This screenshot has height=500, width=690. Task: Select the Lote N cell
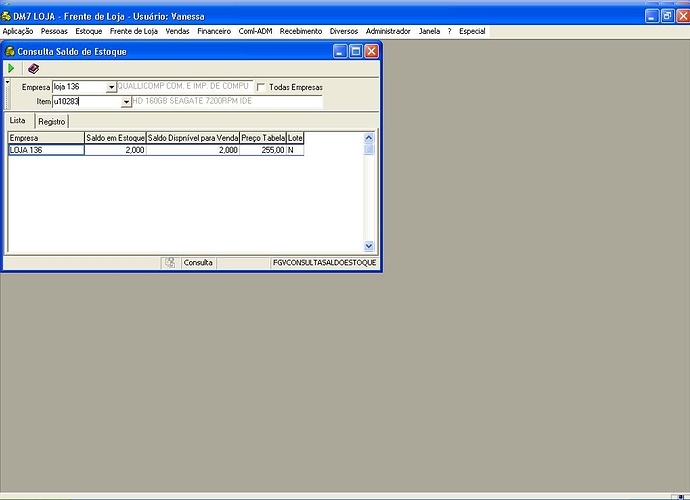click(x=295, y=150)
